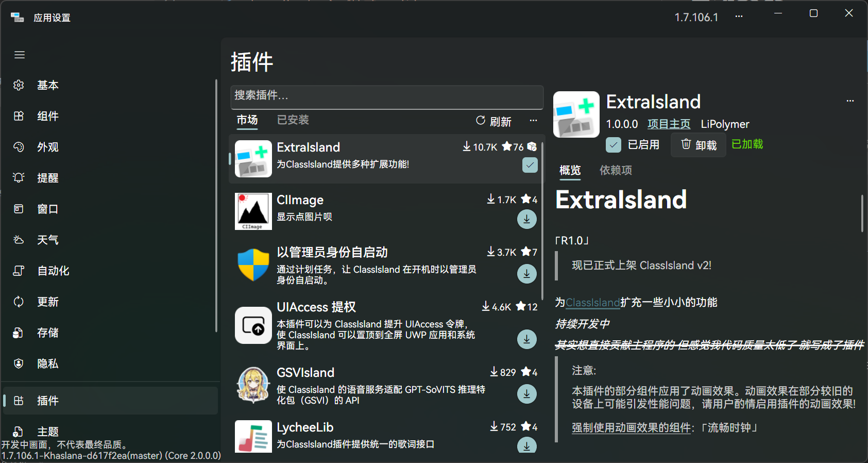Click the 存储 sidebar icon
This screenshot has height=463, width=868.
coord(19,333)
